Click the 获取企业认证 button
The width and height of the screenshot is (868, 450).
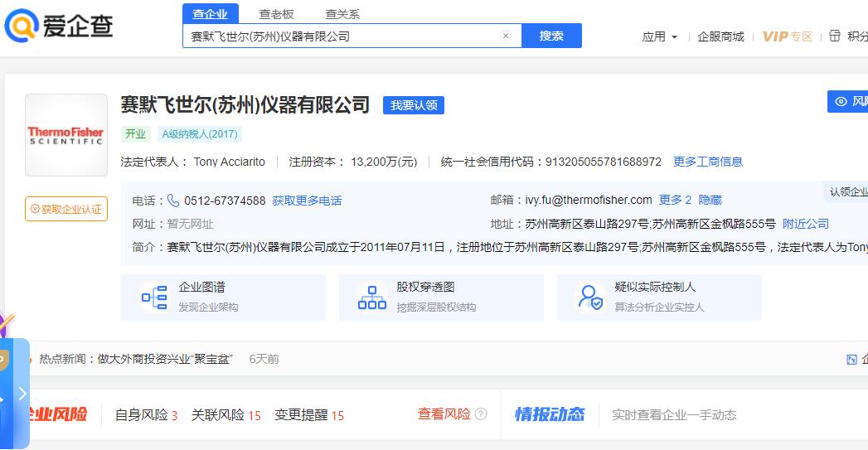(66, 209)
